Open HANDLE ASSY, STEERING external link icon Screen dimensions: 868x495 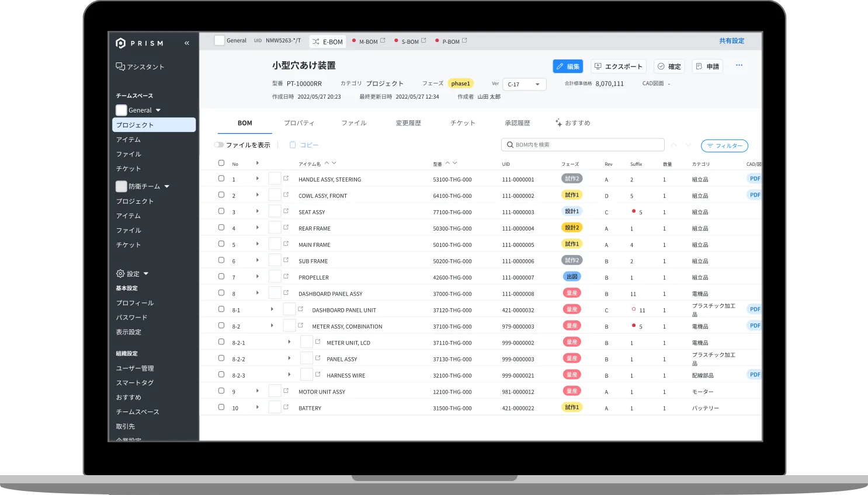[x=286, y=178]
